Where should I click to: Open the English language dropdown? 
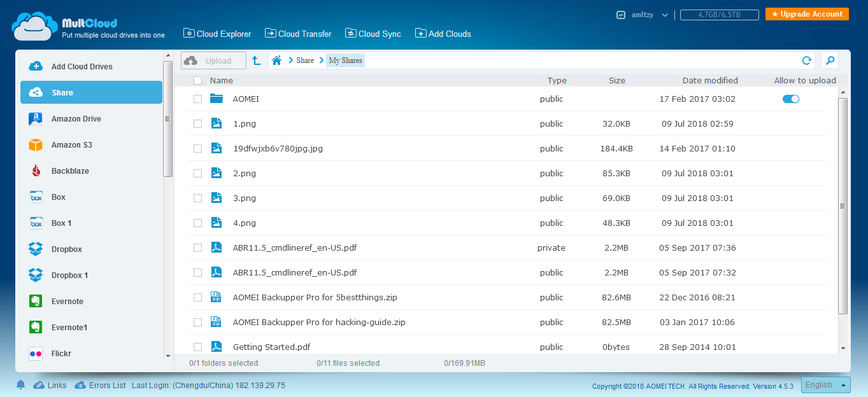click(826, 385)
